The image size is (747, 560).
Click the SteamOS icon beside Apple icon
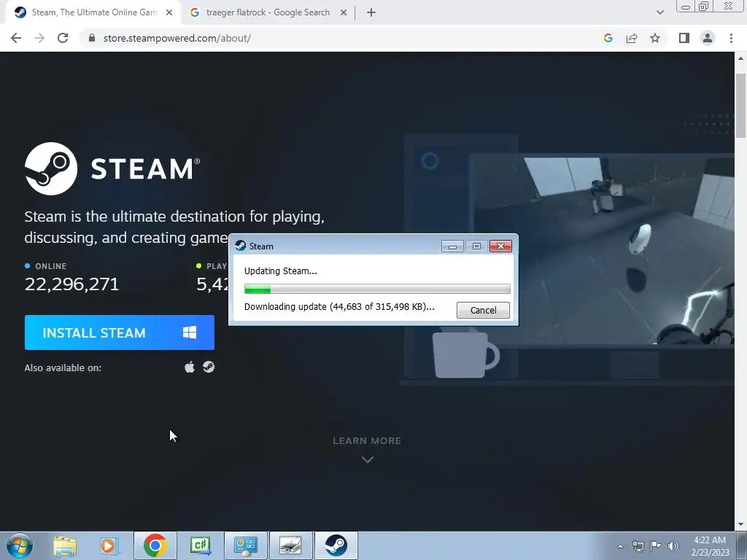[209, 367]
